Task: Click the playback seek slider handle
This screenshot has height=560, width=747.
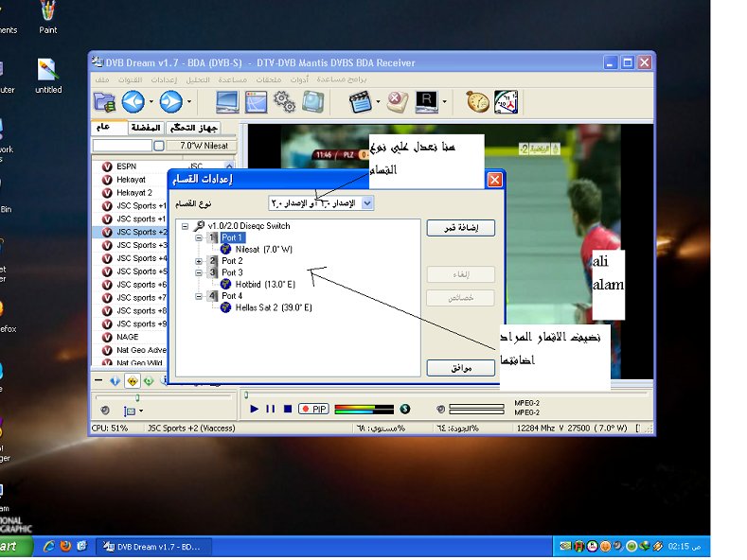Action: pyautogui.click(x=246, y=394)
